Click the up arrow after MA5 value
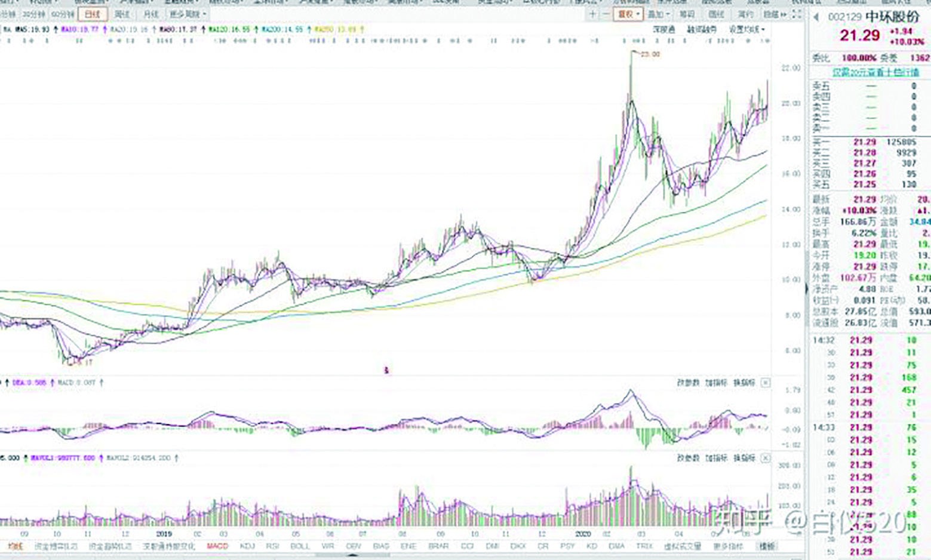The image size is (931, 560). coord(55,29)
